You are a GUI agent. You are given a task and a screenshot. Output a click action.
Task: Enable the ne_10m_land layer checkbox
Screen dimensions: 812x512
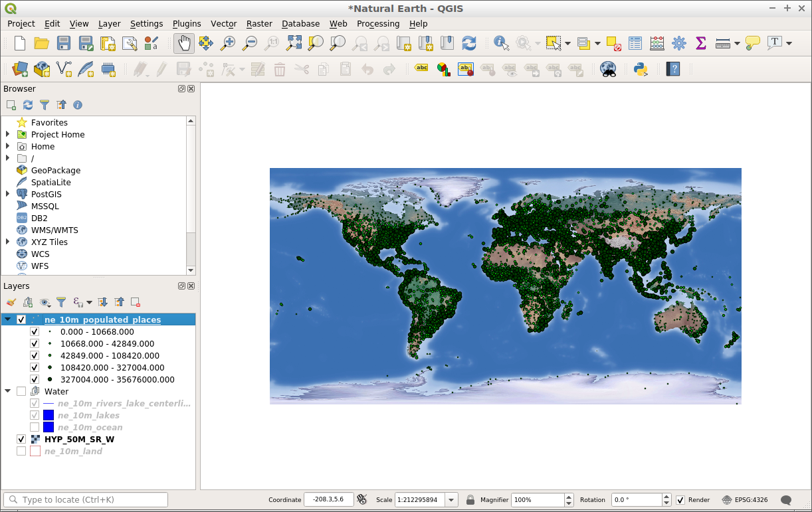point(21,451)
